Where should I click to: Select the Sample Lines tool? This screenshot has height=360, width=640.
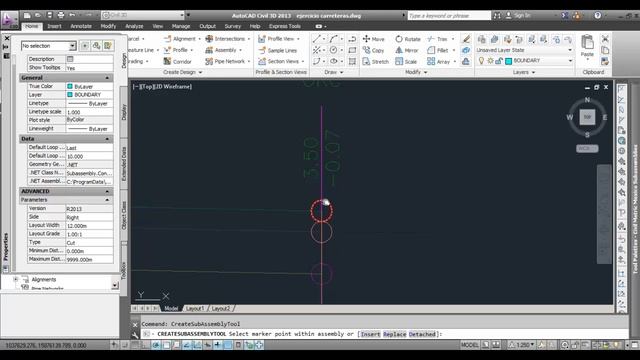click(278, 50)
